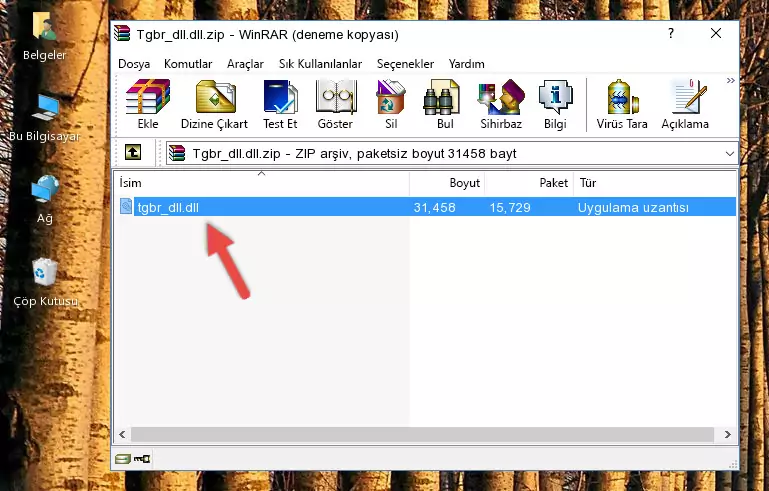Sort by the Boyut column header
Viewport: 769px width, 491px height.
click(447, 183)
